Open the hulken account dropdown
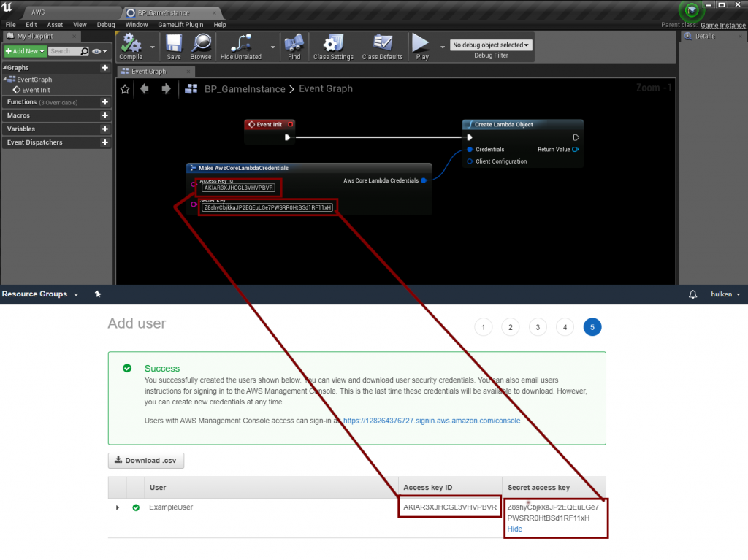The image size is (748, 560). (x=725, y=294)
